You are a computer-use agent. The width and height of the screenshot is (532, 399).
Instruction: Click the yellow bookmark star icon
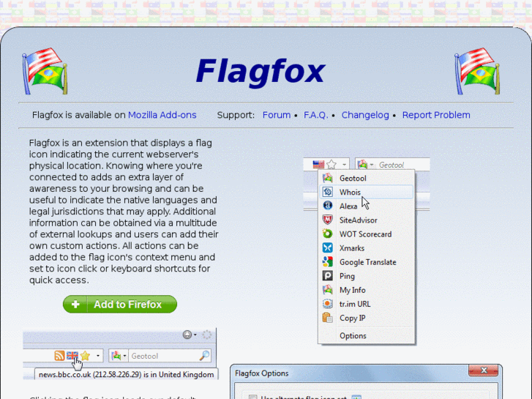85,356
